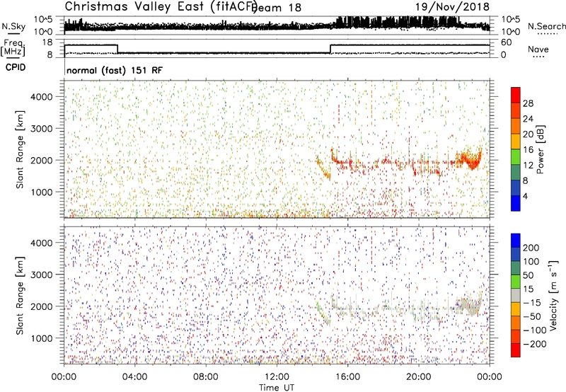Select the red top segment of Power colorbar
Viewport: 566px width, 392px height.
pos(516,96)
